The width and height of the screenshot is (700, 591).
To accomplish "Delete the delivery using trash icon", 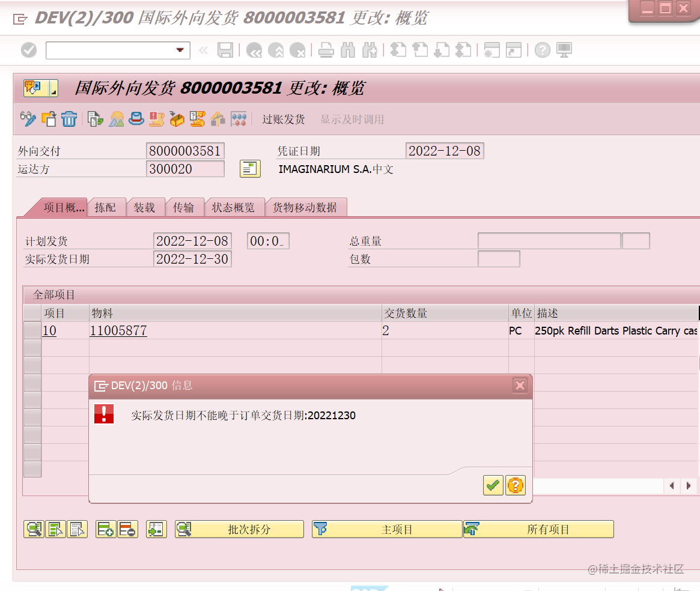I will pyautogui.click(x=69, y=119).
